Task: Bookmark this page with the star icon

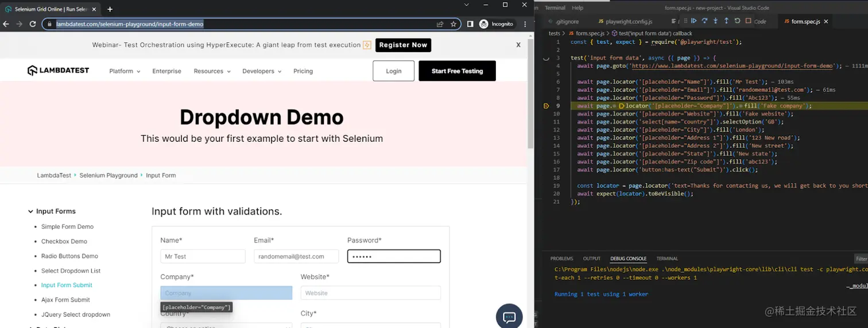Action: pyautogui.click(x=454, y=24)
